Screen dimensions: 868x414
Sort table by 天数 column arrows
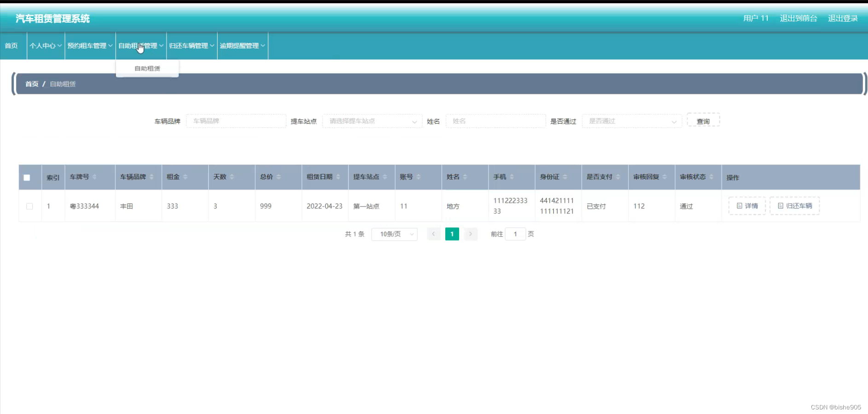tap(232, 177)
